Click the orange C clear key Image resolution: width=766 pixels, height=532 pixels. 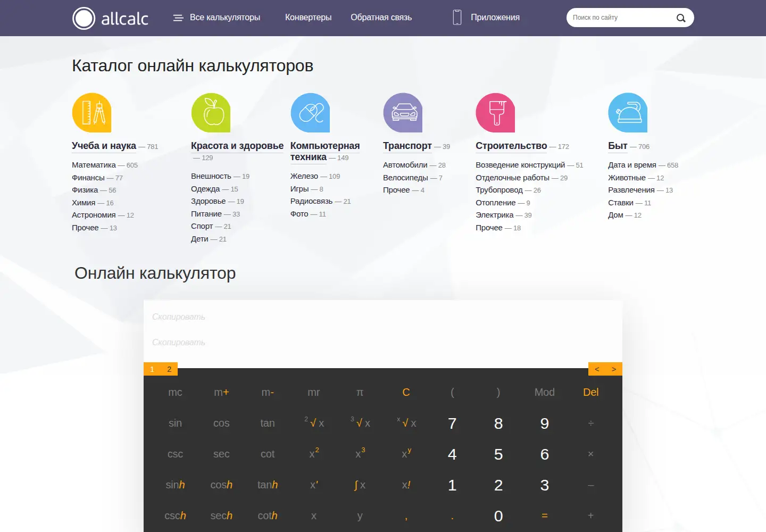[x=406, y=392]
